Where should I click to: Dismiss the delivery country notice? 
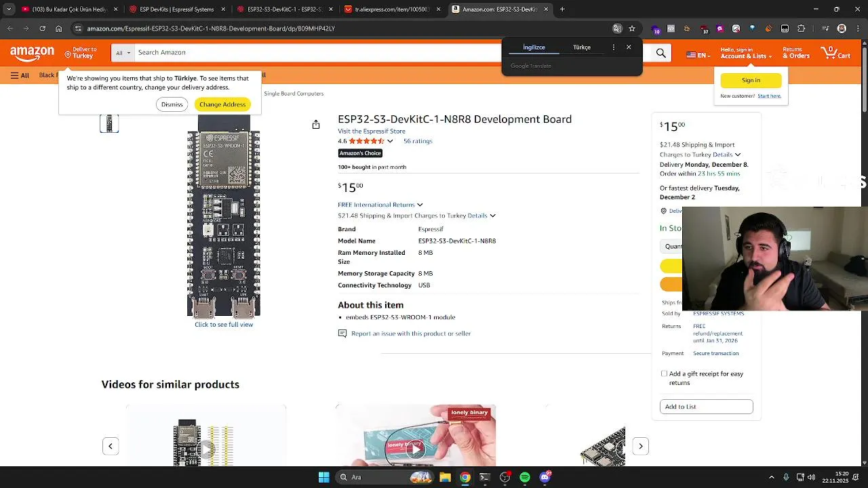coord(172,104)
